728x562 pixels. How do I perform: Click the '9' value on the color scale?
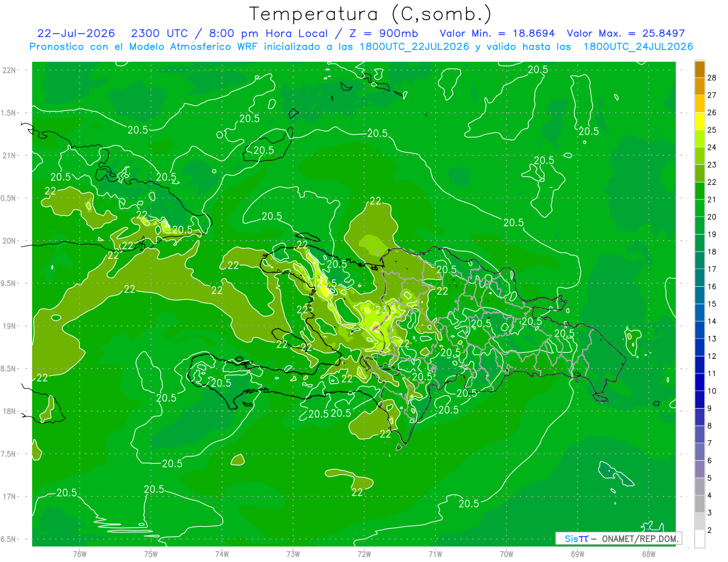click(x=710, y=409)
